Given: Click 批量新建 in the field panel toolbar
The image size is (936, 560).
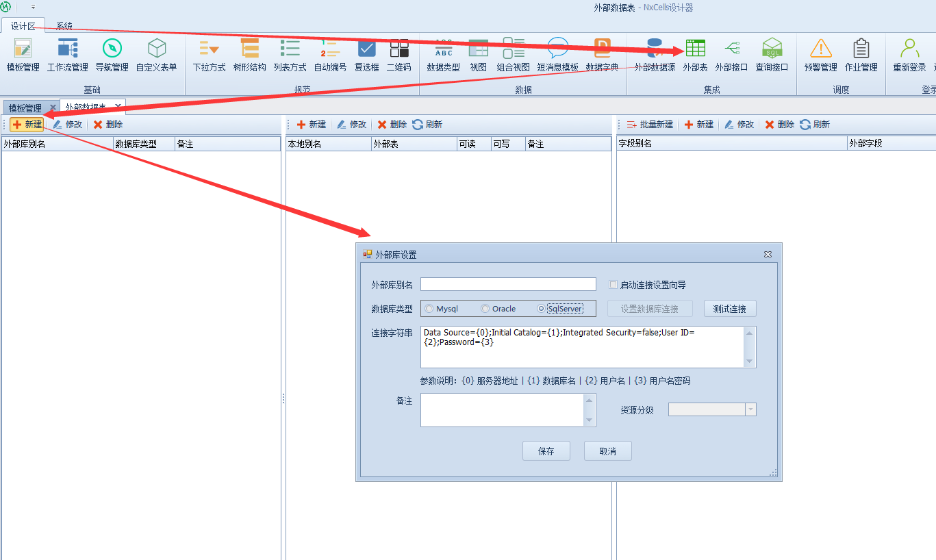Looking at the screenshot, I should click(649, 125).
